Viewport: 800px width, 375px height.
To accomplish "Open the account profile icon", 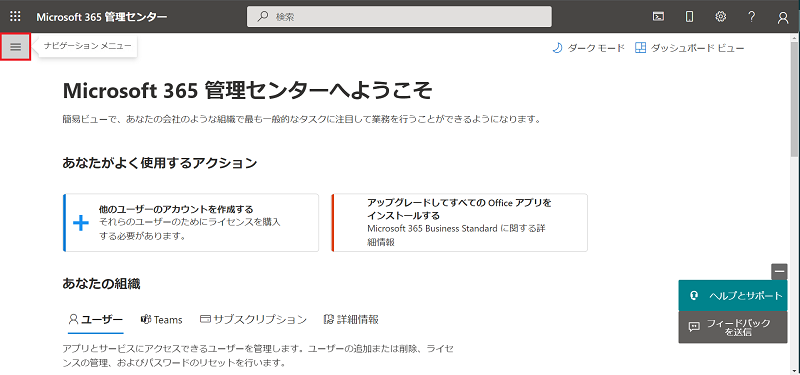I will 783,17.
